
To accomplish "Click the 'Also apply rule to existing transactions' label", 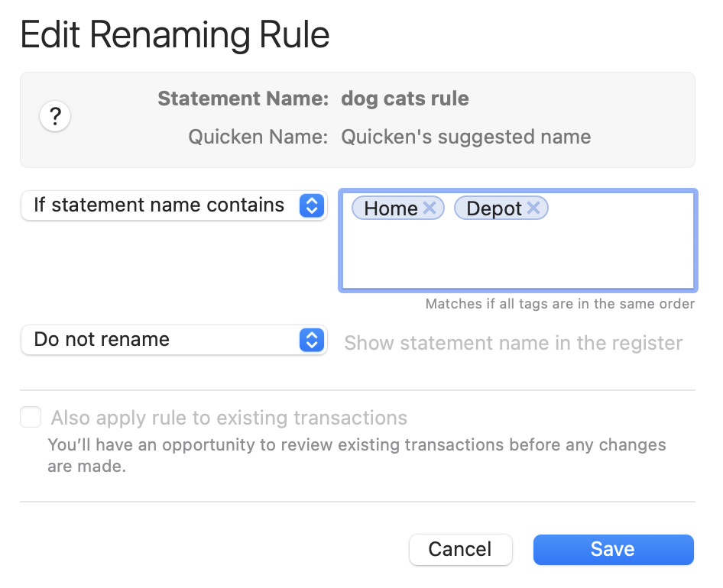I will pyautogui.click(x=229, y=418).
